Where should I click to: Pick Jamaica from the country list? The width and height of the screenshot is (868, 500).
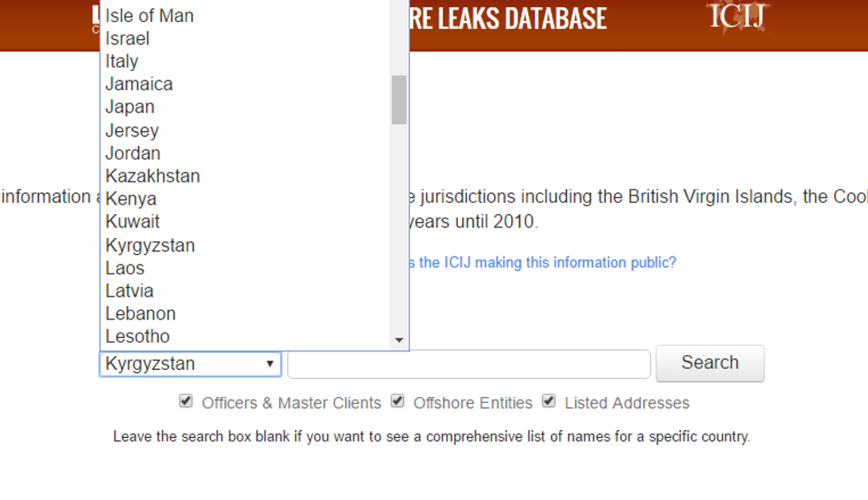139,84
